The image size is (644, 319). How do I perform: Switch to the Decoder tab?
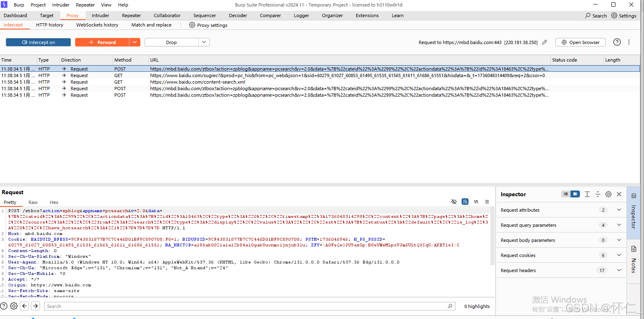coord(238,16)
